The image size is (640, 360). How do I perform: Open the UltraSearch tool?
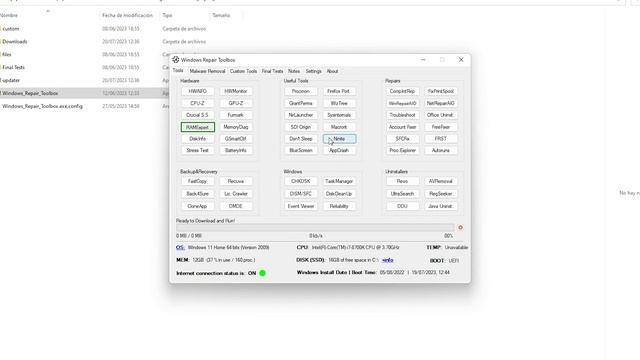(x=402, y=194)
